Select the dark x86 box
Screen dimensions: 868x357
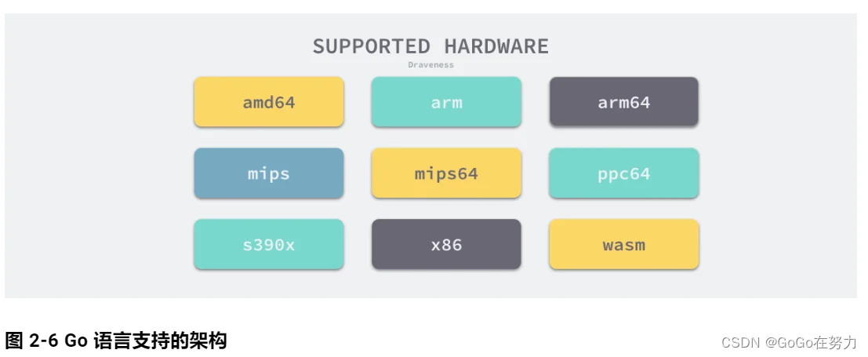(x=446, y=245)
